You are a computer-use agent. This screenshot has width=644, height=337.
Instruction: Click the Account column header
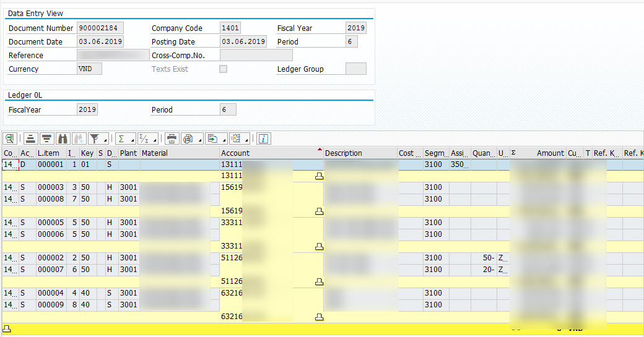coord(235,153)
